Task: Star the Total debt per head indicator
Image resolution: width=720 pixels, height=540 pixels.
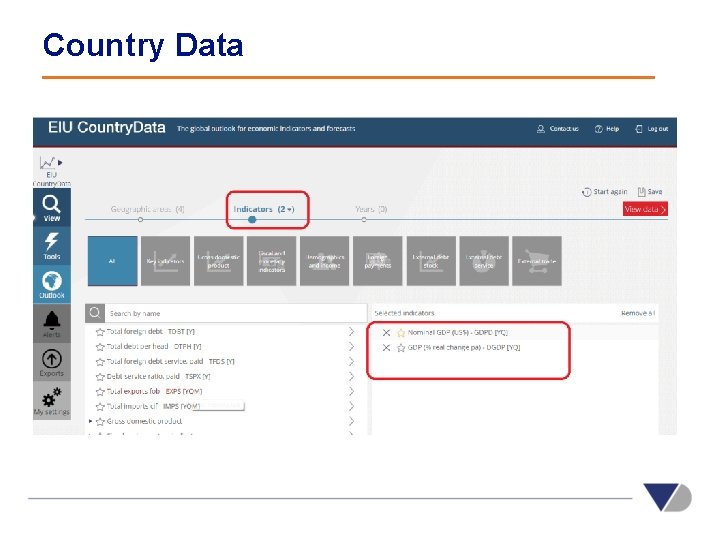Action: pyautogui.click(x=100, y=347)
